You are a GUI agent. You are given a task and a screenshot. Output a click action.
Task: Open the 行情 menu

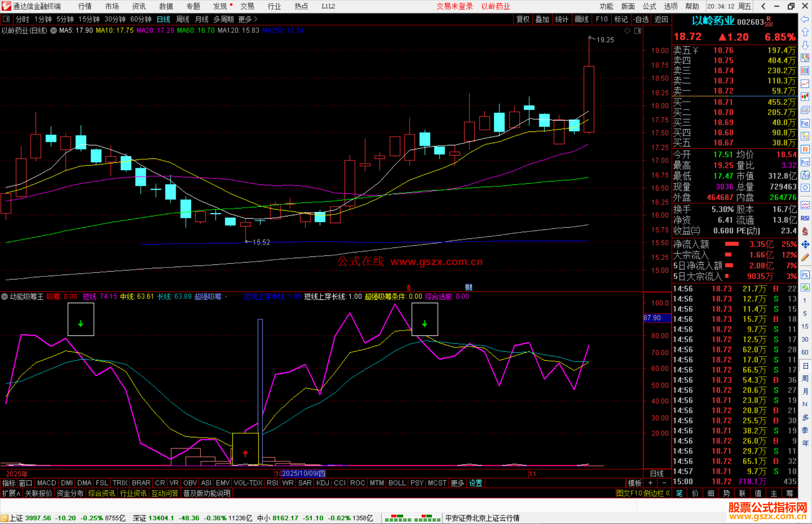click(85, 6)
